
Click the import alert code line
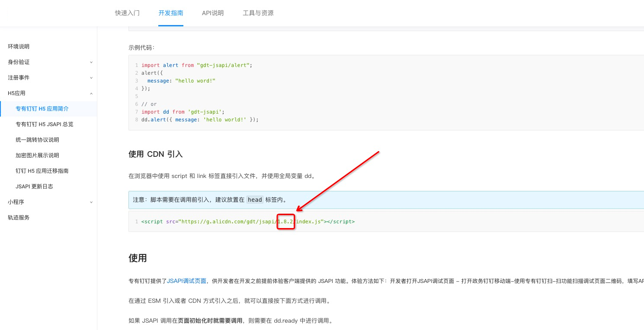(196, 65)
